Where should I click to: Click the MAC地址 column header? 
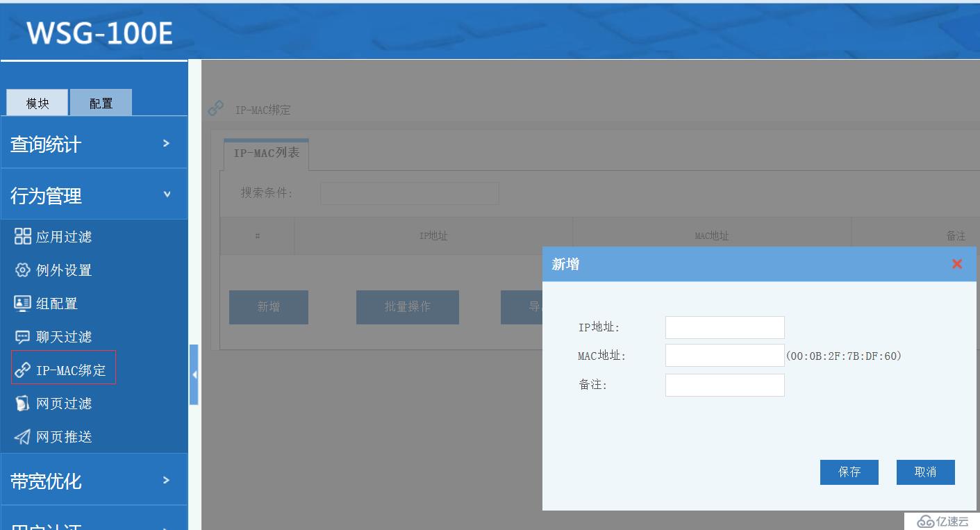pos(712,236)
